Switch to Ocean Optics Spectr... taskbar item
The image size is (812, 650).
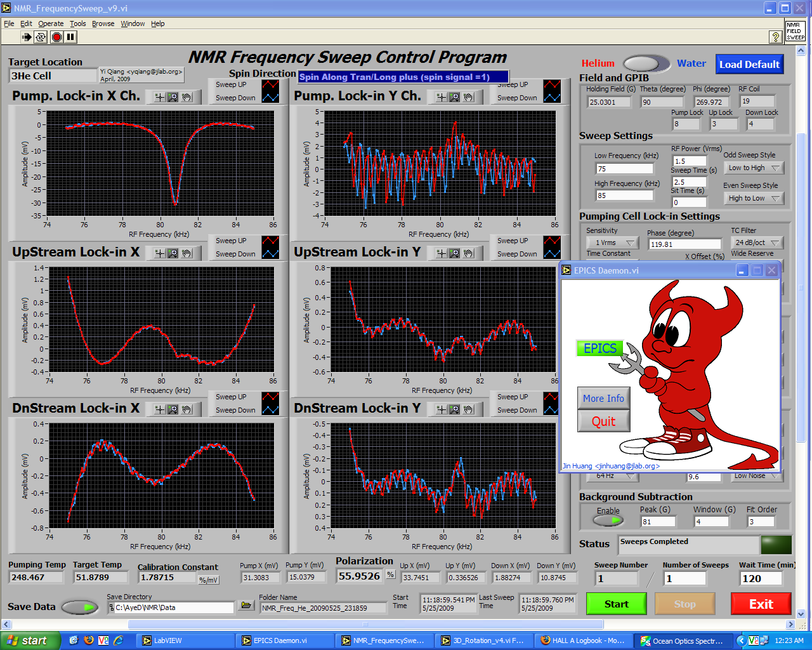[683, 640]
